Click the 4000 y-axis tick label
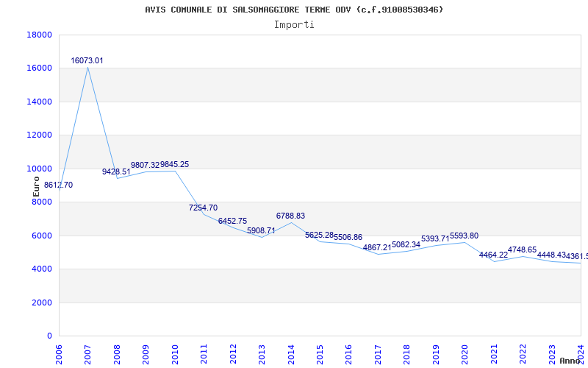The width and height of the screenshot is (588, 368). pos(42,269)
